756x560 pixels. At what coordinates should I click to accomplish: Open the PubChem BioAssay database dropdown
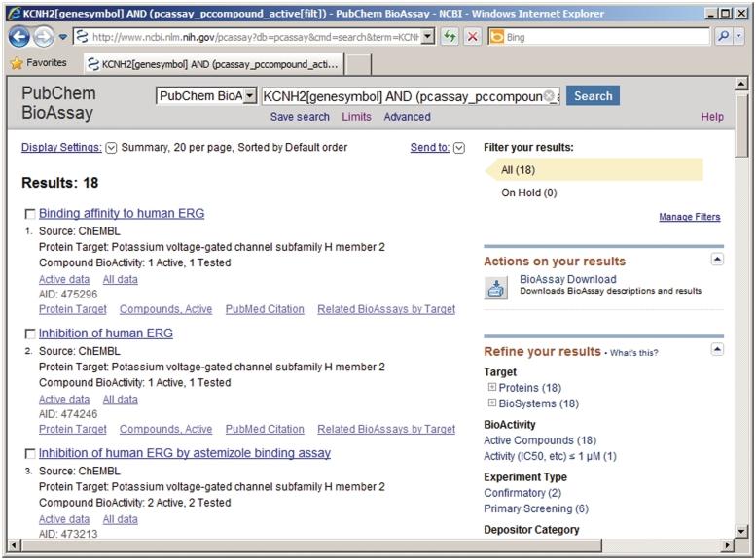click(x=250, y=96)
